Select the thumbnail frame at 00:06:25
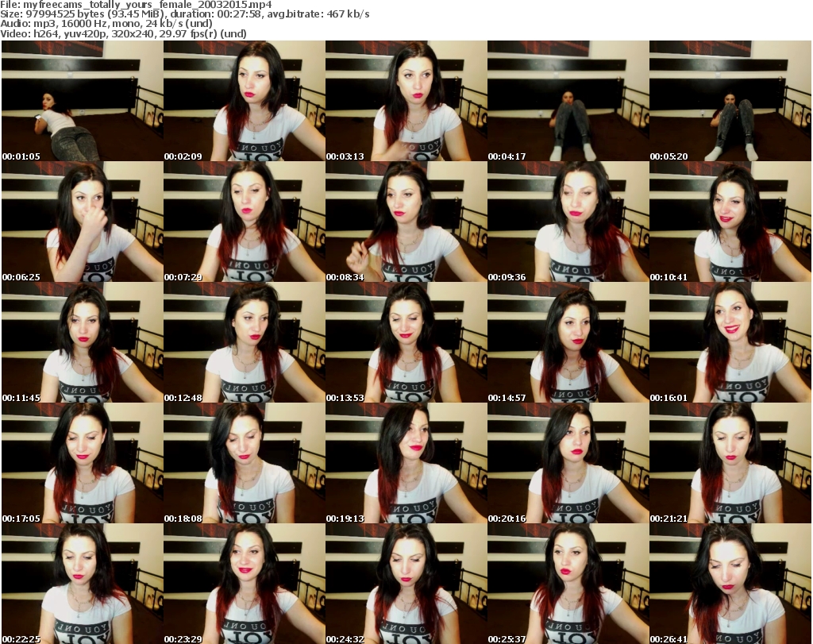This screenshot has height=644, width=813. pyautogui.click(x=82, y=222)
